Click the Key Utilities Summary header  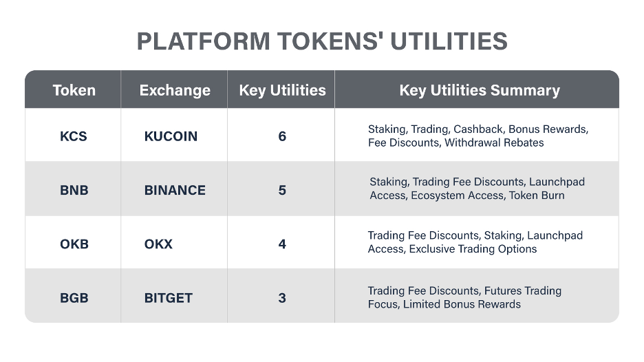click(480, 90)
